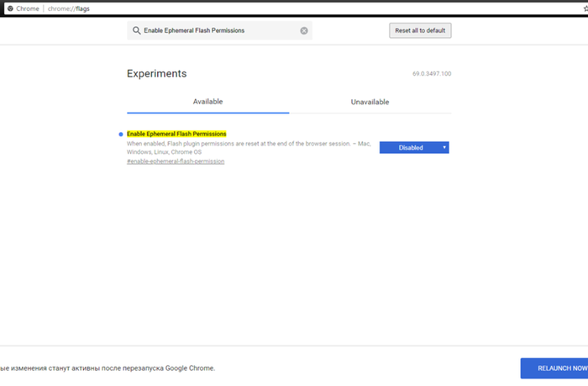Click the restart notice text in bottom bar
Viewport: 588px width, 386px height.
[108, 368]
